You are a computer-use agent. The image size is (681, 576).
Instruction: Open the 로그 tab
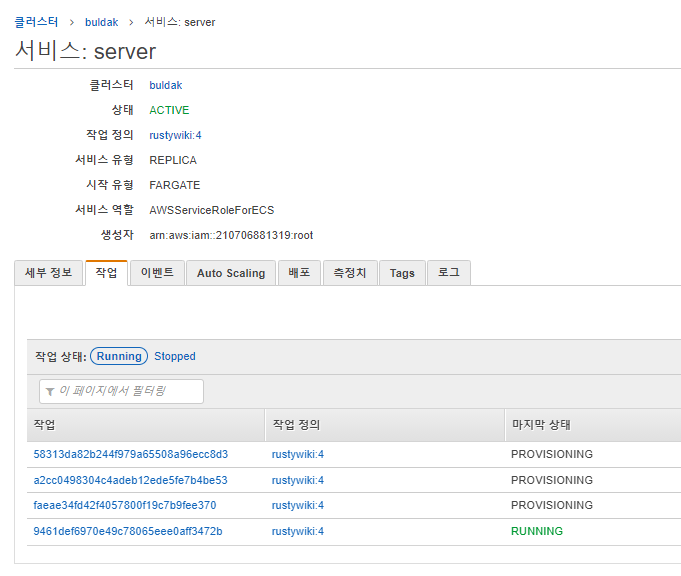click(x=449, y=273)
